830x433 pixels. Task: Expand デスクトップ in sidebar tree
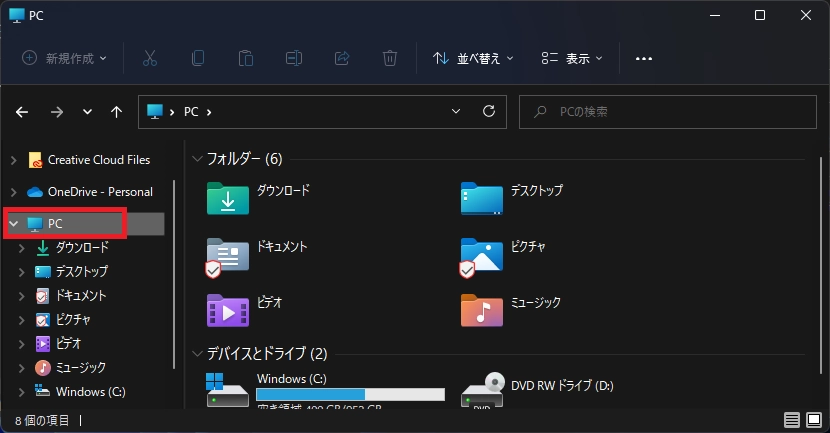[x=22, y=272]
